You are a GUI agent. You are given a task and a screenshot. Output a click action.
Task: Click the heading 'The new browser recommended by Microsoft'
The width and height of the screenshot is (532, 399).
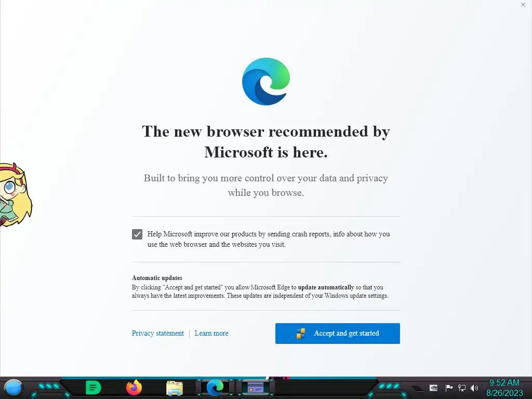(266, 142)
